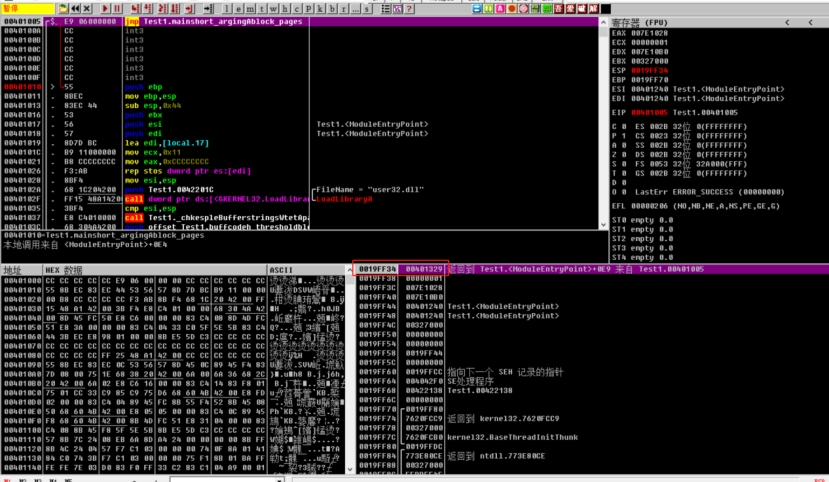Pause execution with the pause icon
Screen dimensions: 829x482
(x=117, y=9)
